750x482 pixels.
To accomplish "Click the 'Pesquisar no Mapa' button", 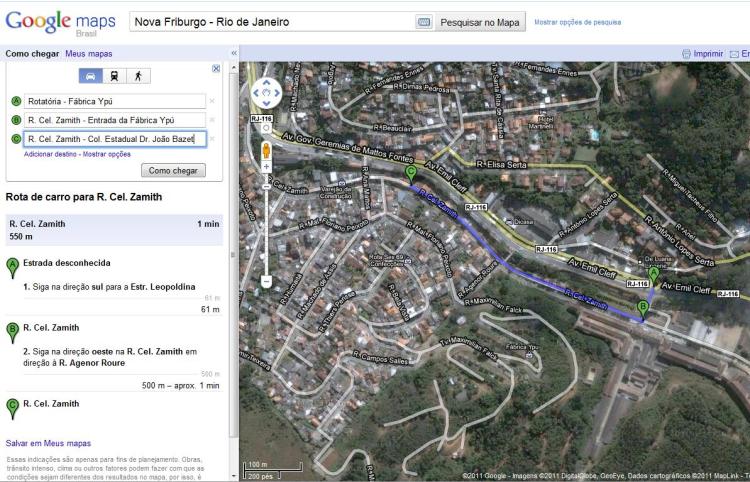I will 481,22.
